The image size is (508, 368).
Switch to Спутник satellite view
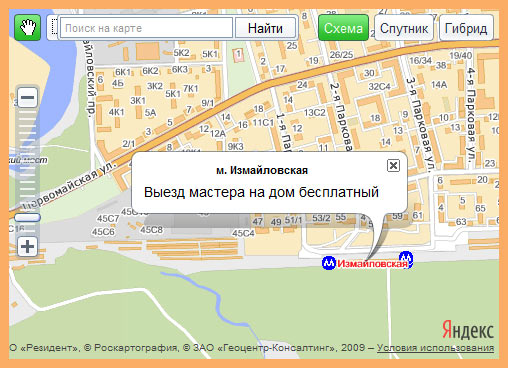point(404,28)
